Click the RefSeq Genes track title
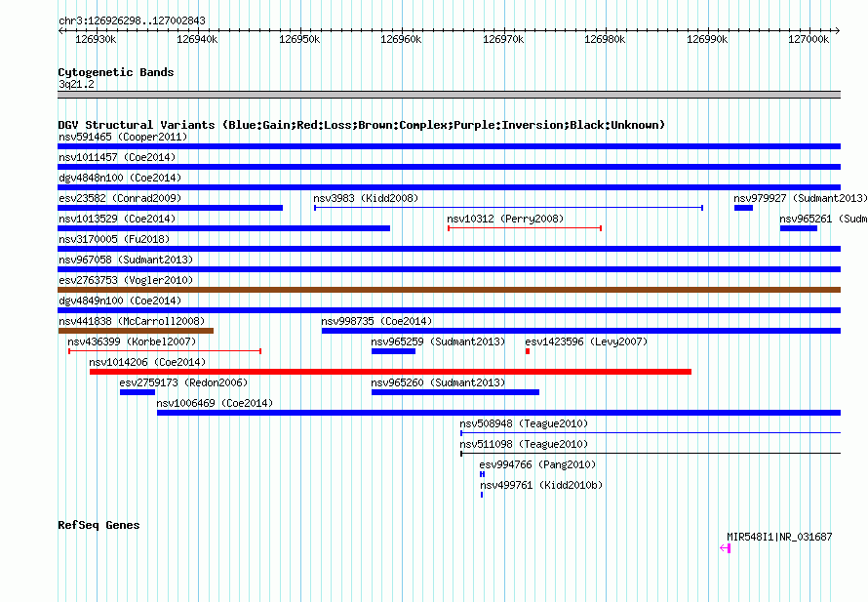Viewport: 868px width, 602px height. tap(99, 525)
